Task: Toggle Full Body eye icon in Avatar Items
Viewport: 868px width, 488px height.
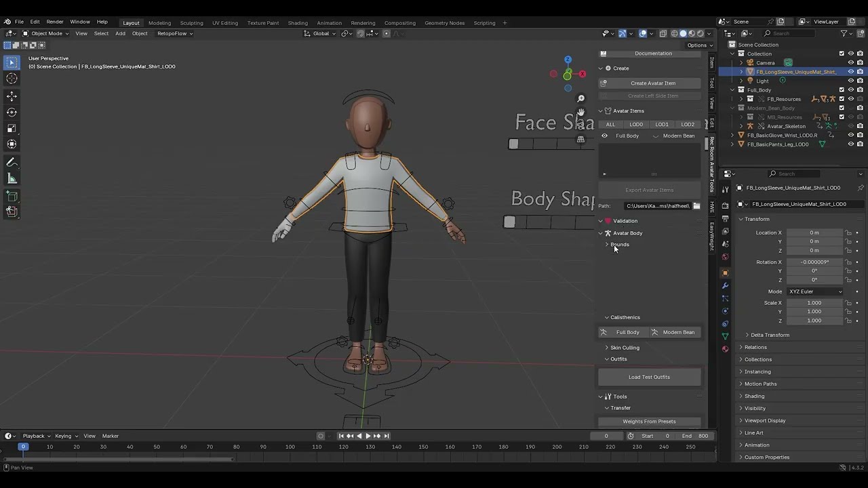Action: coord(605,136)
